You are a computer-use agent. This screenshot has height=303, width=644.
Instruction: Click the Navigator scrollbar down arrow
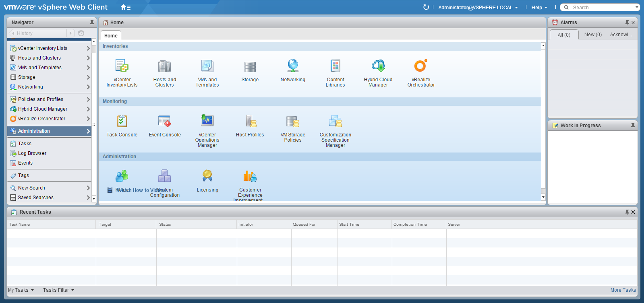tap(94, 198)
